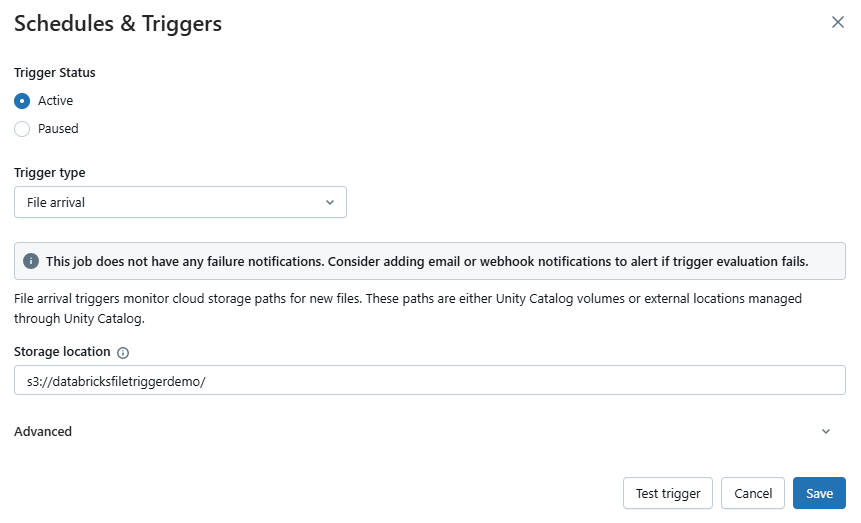The width and height of the screenshot is (861, 523).
Task: Click the failure notifications warning message
Action: pos(427,262)
